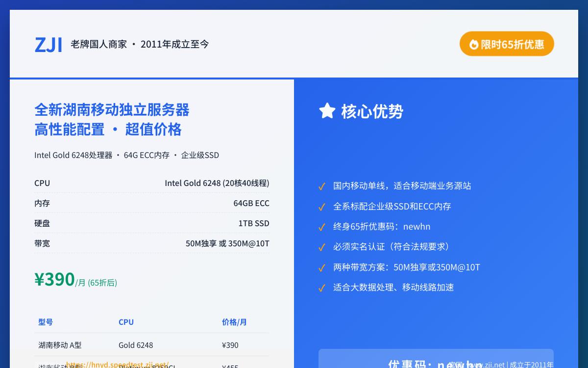Click the checkmark beside 适合大数据处理
The image size is (588, 368).
(x=322, y=288)
